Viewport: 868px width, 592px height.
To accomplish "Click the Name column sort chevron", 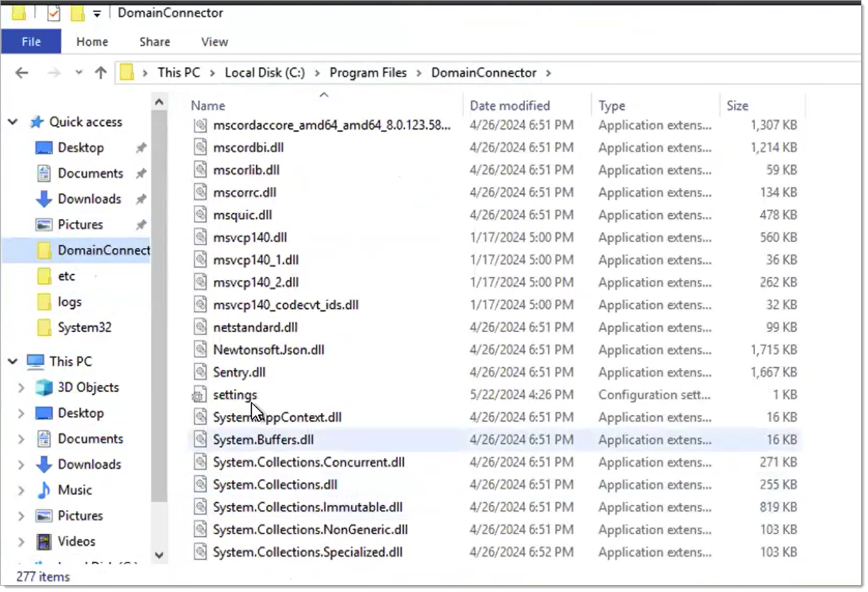I will [324, 94].
